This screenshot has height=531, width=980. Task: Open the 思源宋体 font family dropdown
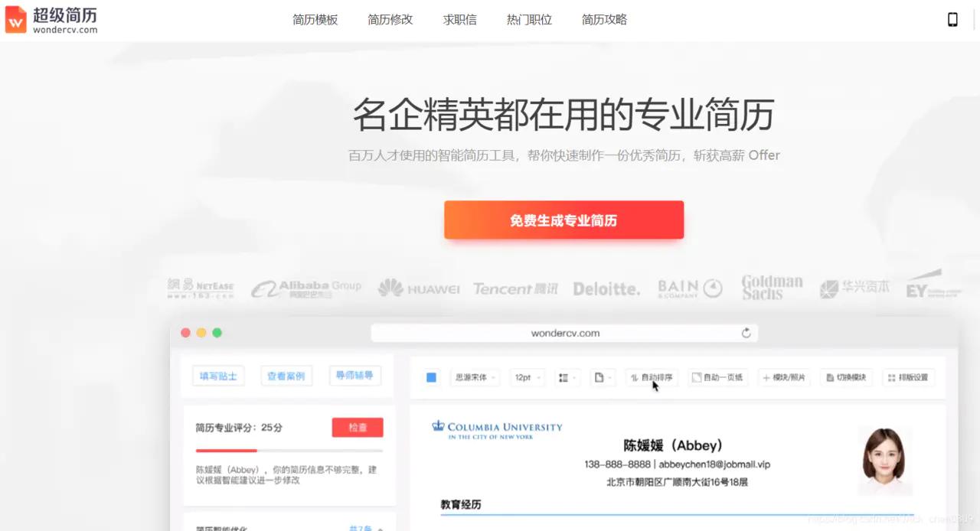click(474, 377)
